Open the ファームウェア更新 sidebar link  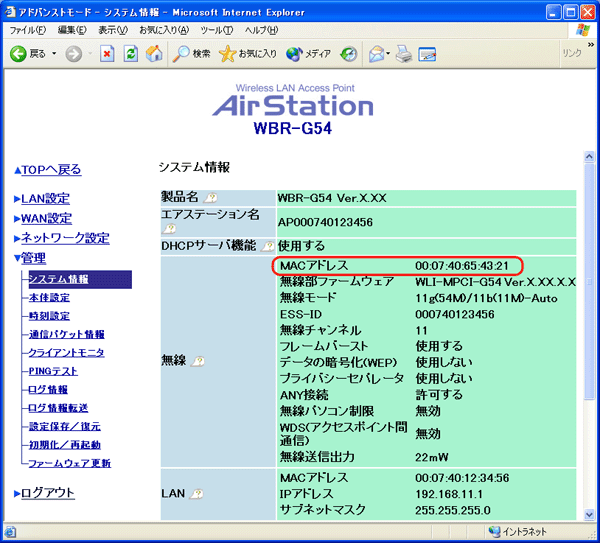(70, 463)
